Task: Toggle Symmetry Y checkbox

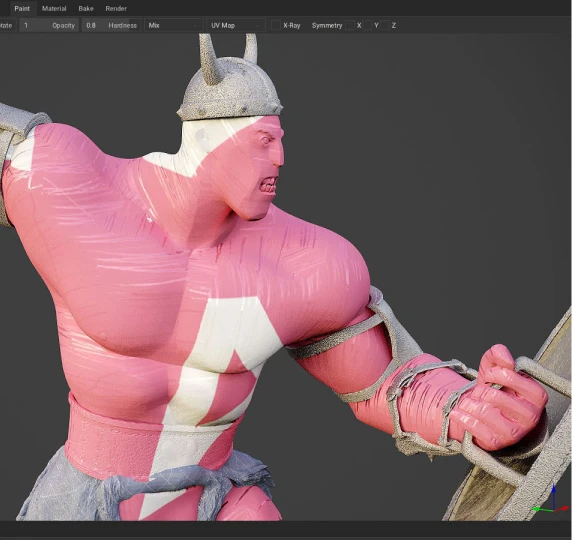Action: [x=367, y=26]
